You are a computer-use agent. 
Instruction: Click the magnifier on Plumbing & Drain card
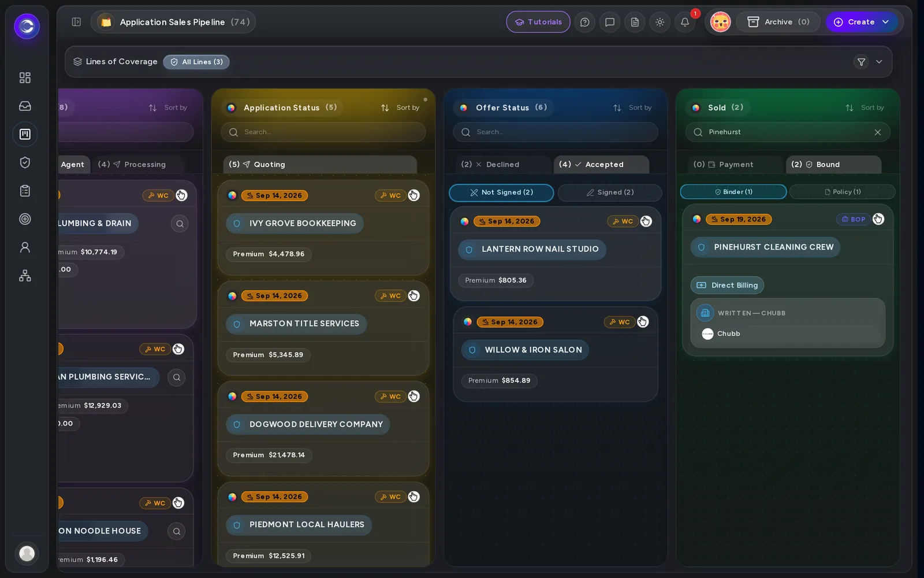point(180,224)
